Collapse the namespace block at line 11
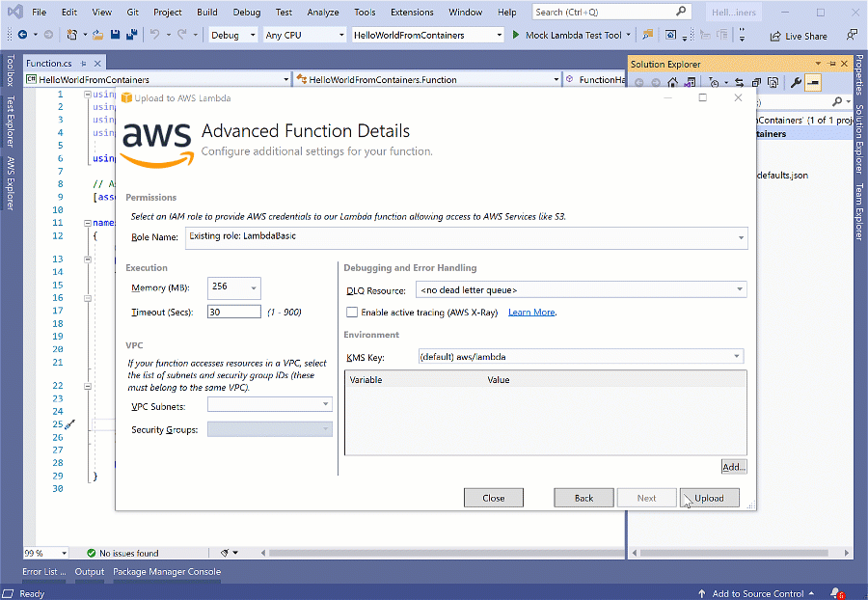The image size is (868, 600). (x=88, y=223)
